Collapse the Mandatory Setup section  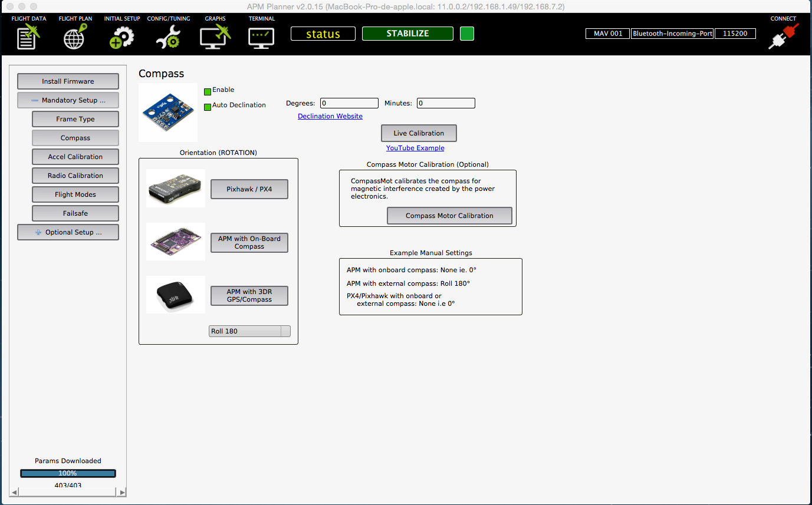pos(68,100)
